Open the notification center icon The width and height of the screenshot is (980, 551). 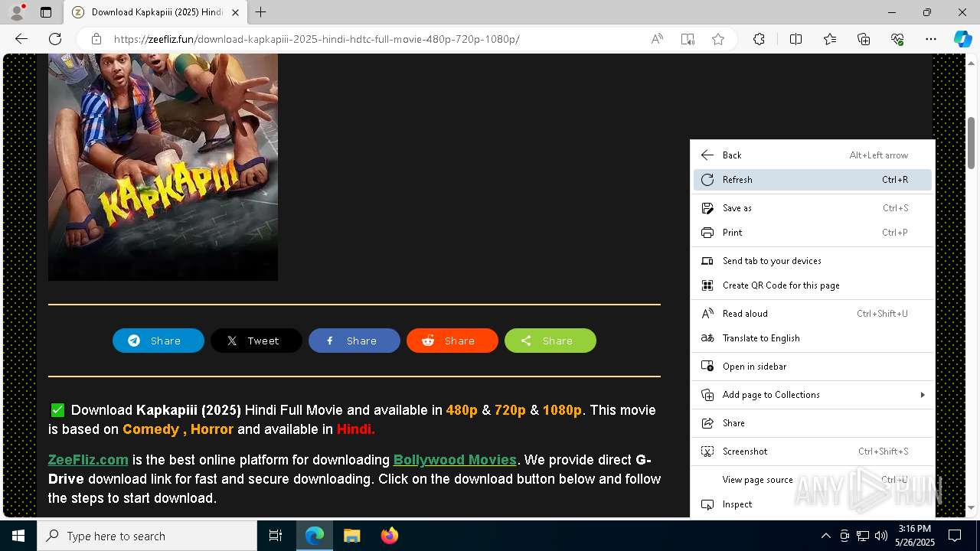[955, 536]
